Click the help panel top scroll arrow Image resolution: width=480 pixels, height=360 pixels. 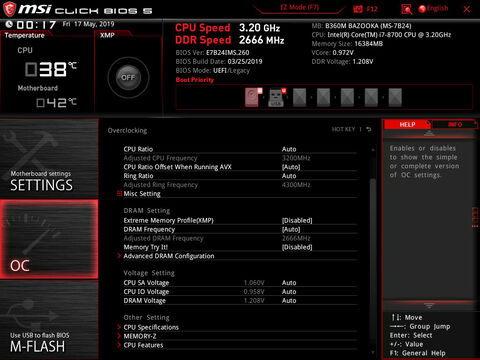click(429, 133)
